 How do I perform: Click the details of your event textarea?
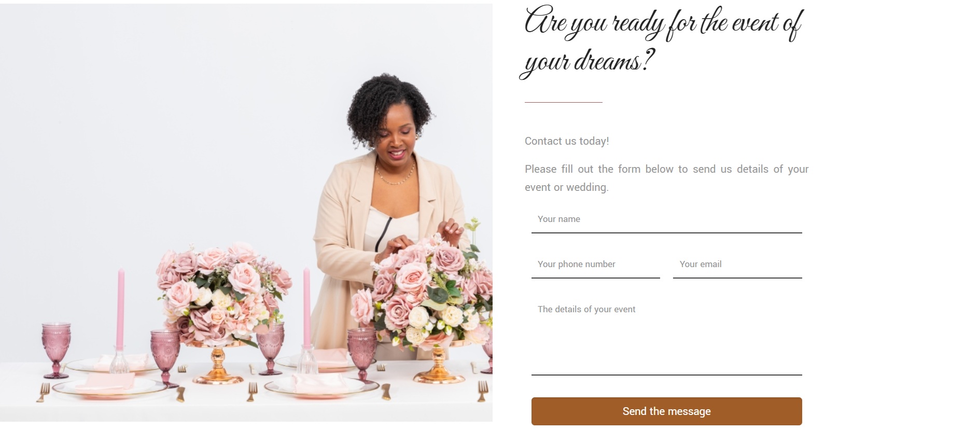tap(666, 336)
